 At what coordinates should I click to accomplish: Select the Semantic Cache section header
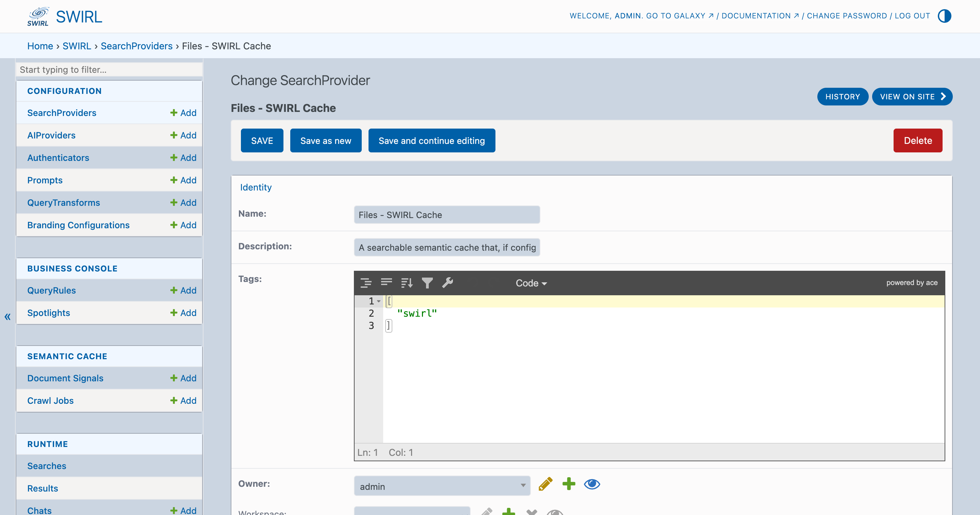pos(67,357)
